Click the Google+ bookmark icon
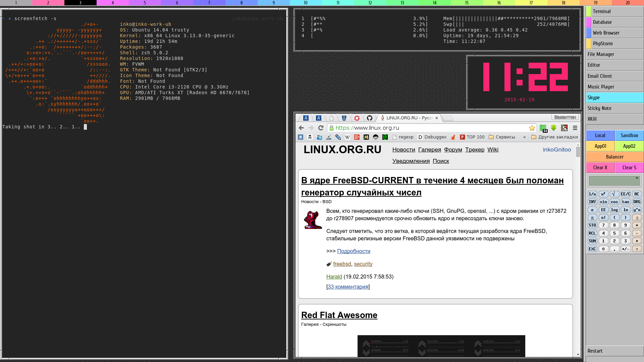This screenshot has height=362, width=644. 357,137
